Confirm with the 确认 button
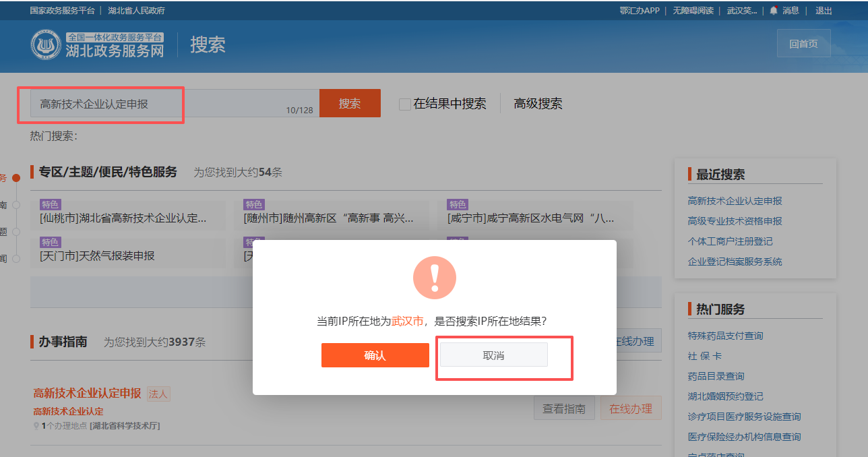The width and height of the screenshot is (868, 457). [x=375, y=355]
